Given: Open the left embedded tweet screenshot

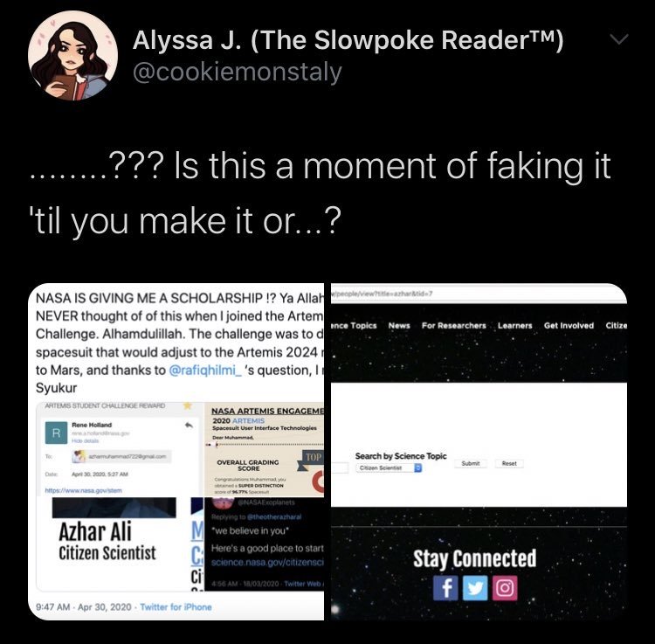Looking at the screenshot, I should (x=176, y=452).
